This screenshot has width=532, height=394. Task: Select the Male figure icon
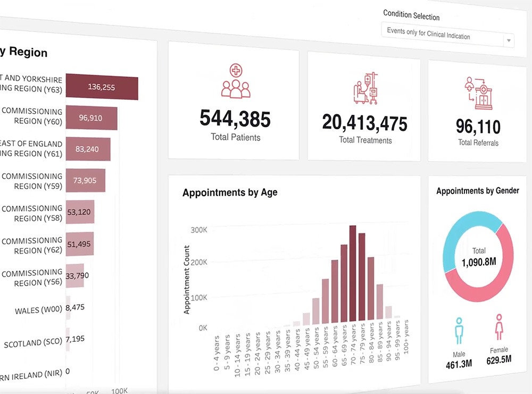[459, 330]
